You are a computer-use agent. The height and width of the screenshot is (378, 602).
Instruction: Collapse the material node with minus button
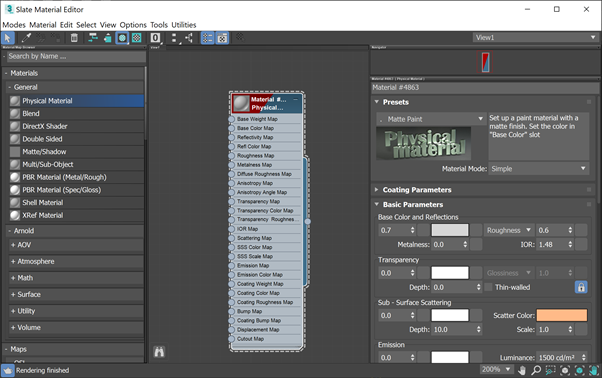click(296, 99)
